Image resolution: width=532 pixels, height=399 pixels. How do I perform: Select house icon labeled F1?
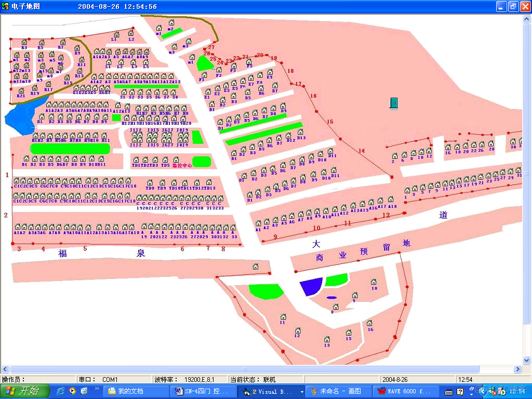204,75
